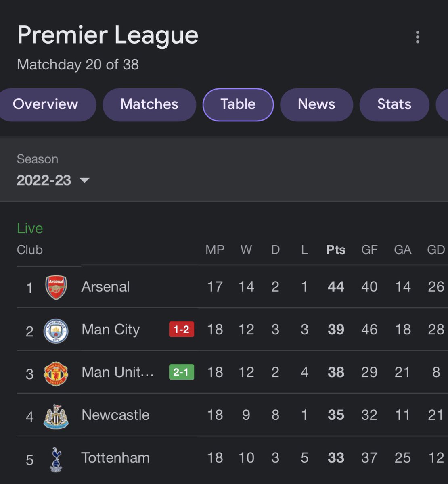This screenshot has width=448, height=484.
Task: Open the Arsenal team name link
Action: [106, 287]
